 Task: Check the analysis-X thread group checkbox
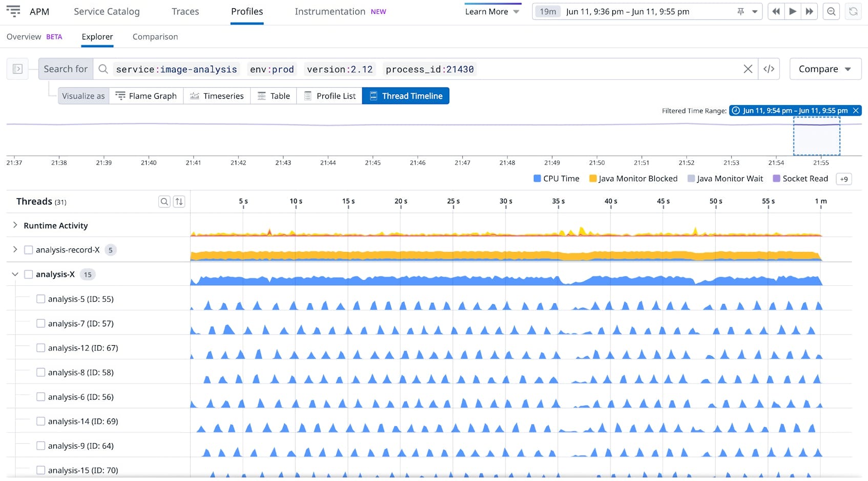click(x=28, y=274)
